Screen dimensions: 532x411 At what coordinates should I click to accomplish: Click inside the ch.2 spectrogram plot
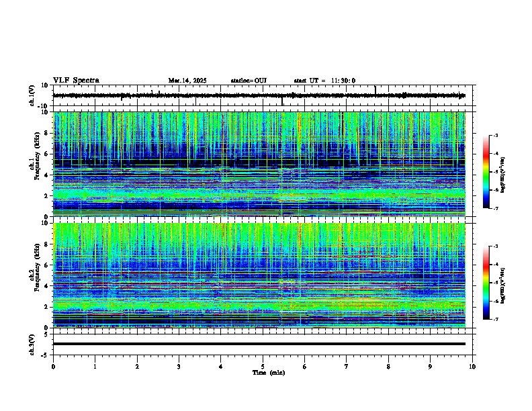(259, 275)
